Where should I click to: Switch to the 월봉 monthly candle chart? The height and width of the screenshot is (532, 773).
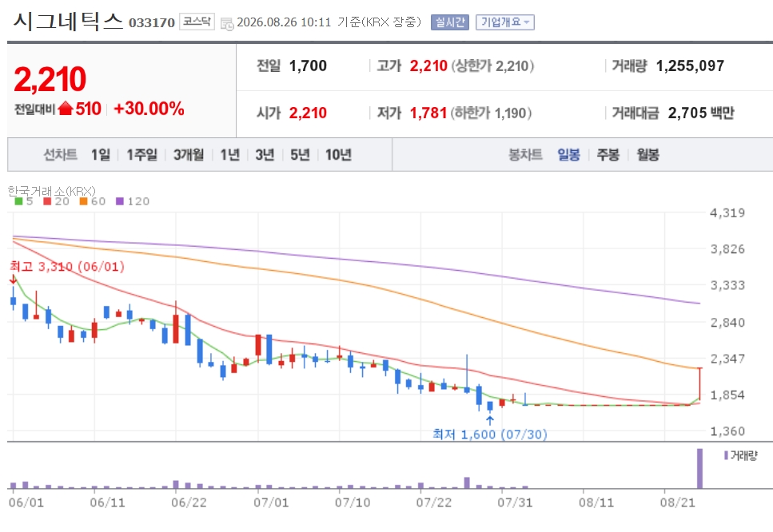[647, 155]
